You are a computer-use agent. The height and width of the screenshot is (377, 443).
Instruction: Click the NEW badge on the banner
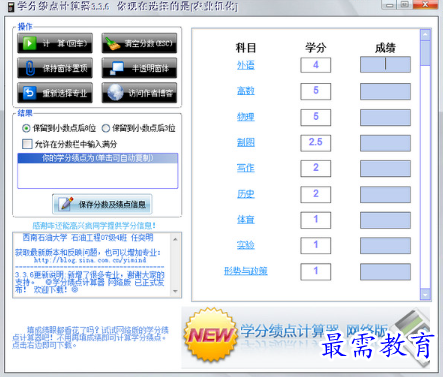pyautogui.click(x=210, y=335)
